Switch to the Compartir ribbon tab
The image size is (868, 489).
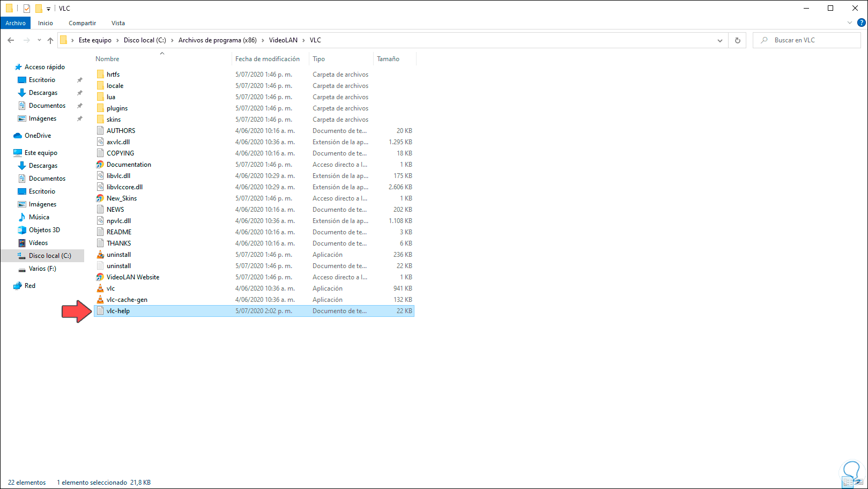coord(83,23)
